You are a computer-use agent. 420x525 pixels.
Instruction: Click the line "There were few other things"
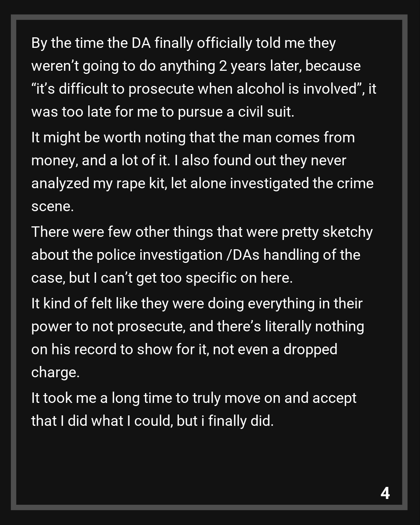point(202,232)
